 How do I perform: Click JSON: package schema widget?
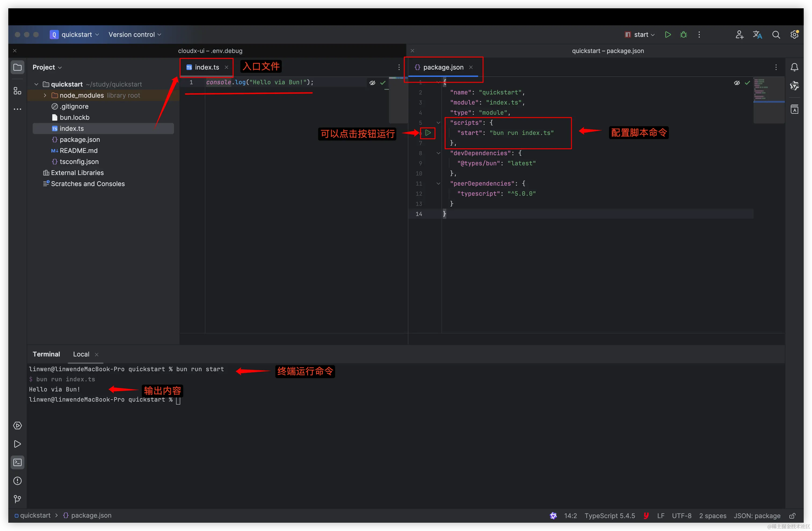pos(757,516)
